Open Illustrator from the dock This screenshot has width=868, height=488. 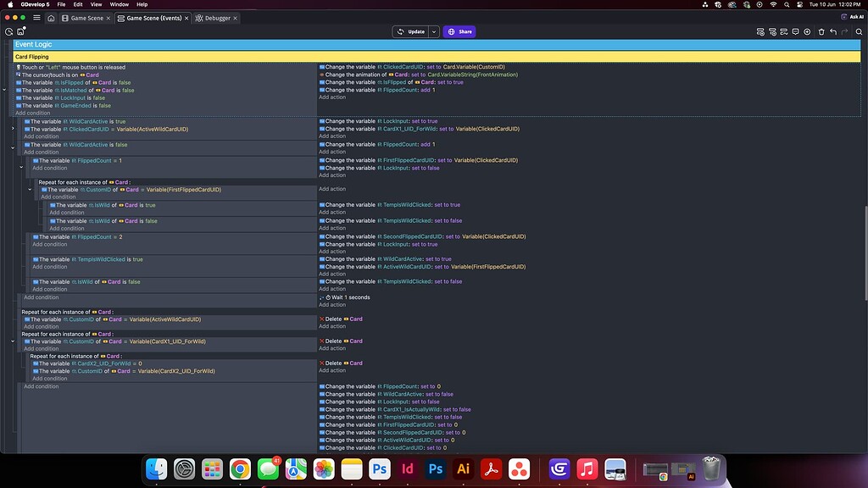[x=464, y=469]
